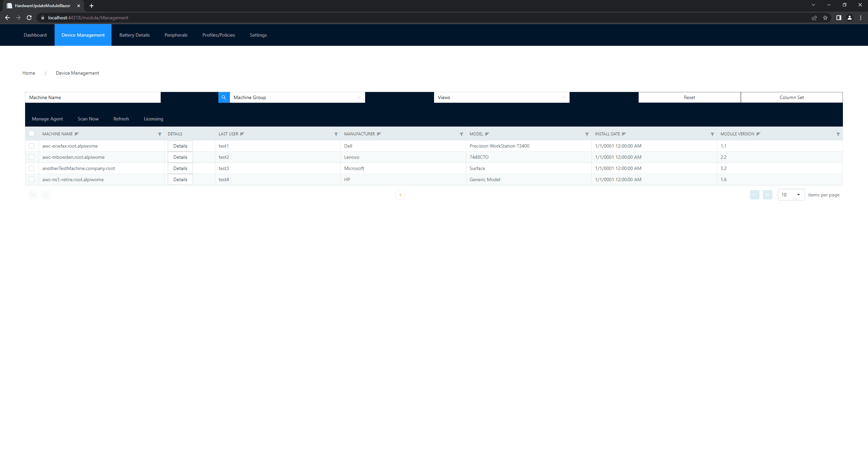Viewport: 868px width, 475px height.
Task: Click the blue search magnifier icon
Action: pyautogui.click(x=224, y=97)
